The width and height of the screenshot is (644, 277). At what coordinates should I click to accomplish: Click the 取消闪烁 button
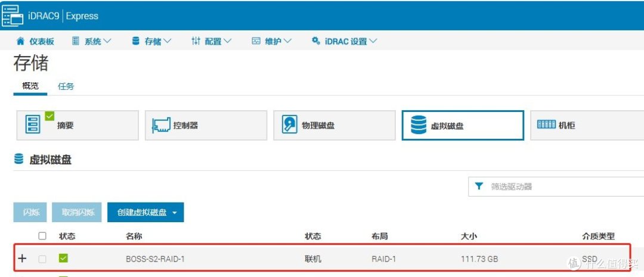[x=77, y=212]
